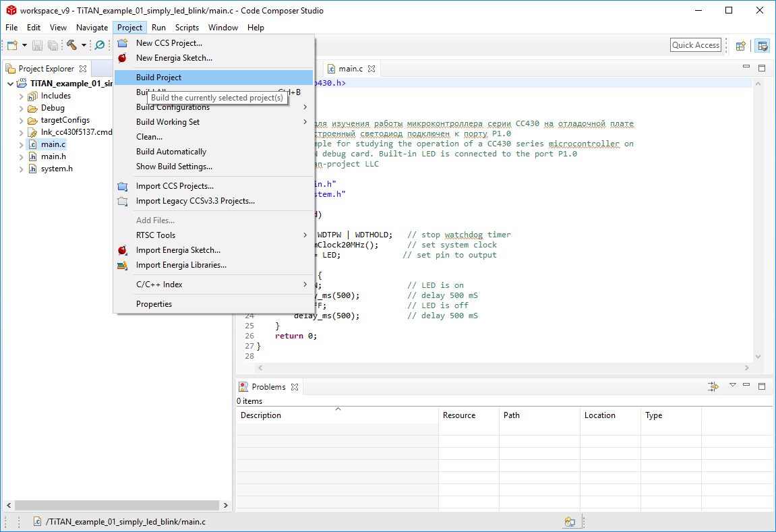Maximize the Problems view panel
776x532 pixels.
pos(762,386)
